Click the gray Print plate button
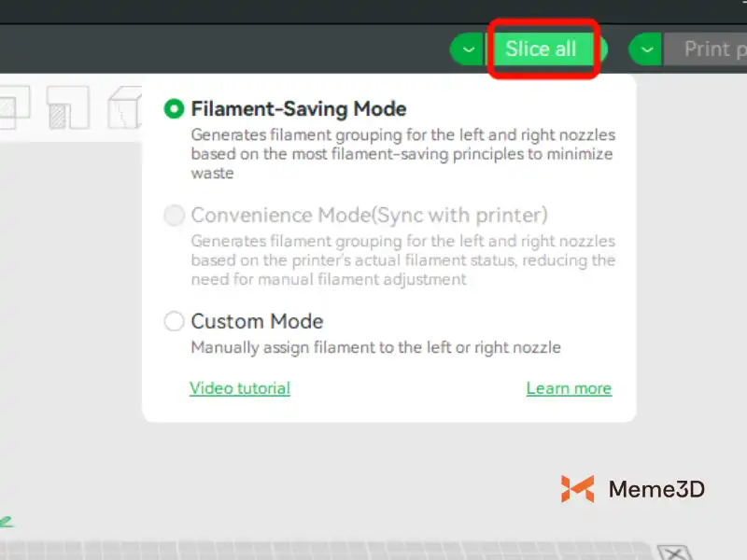The height and width of the screenshot is (560, 747). click(x=705, y=49)
